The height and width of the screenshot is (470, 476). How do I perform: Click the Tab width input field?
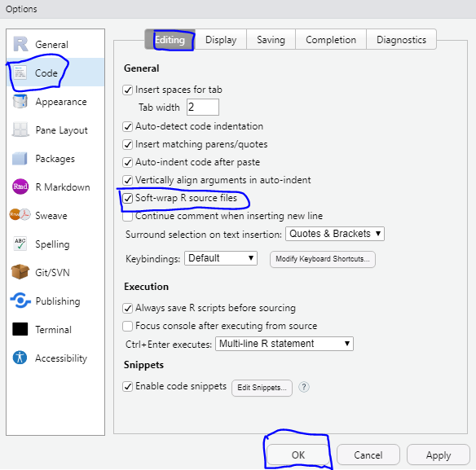click(x=203, y=107)
